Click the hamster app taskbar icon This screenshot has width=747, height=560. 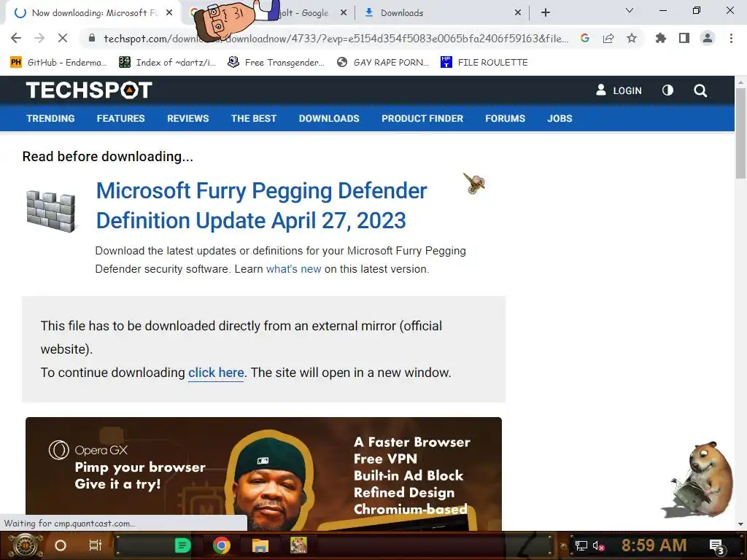(x=298, y=545)
